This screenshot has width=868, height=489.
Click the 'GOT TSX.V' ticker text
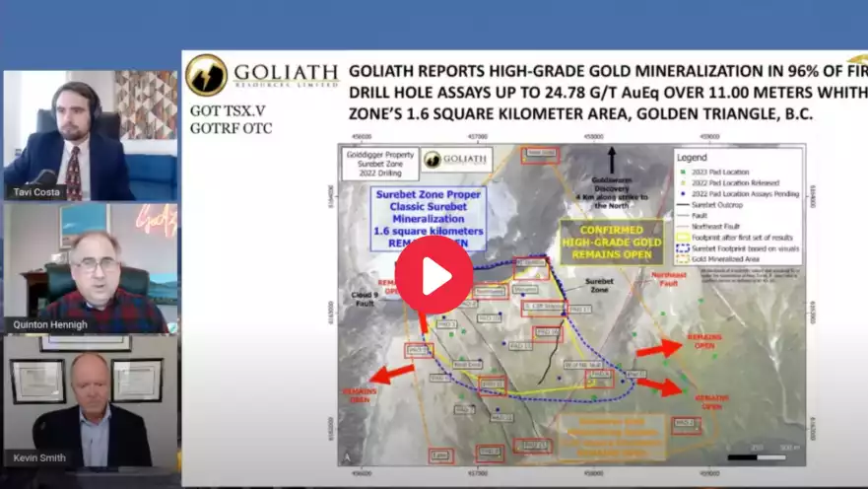point(228,110)
